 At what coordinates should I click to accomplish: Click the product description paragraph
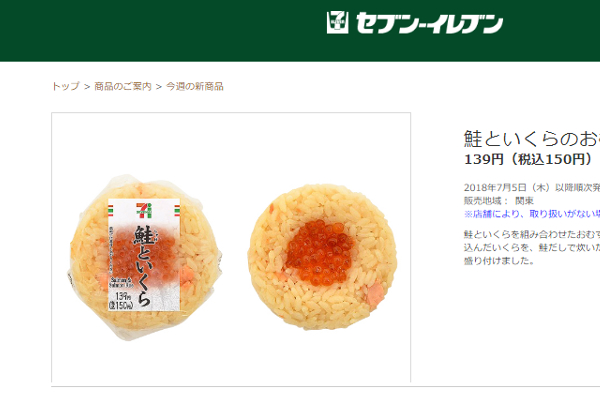click(x=532, y=247)
